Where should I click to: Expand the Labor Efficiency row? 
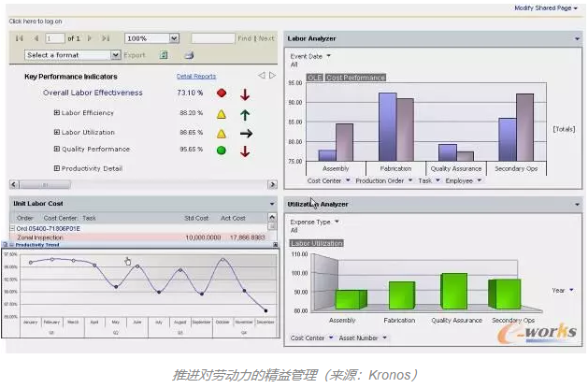57,113
